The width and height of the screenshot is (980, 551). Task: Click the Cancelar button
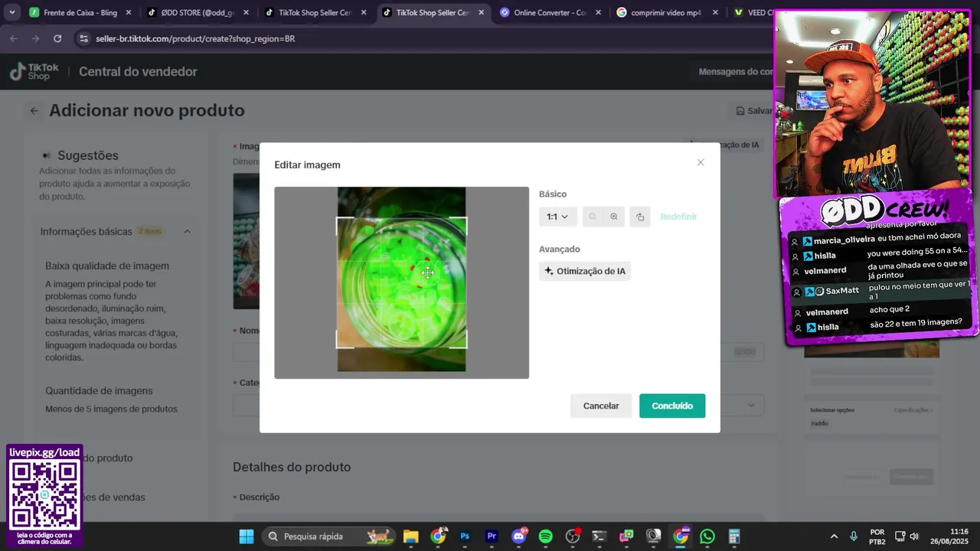[x=601, y=406]
